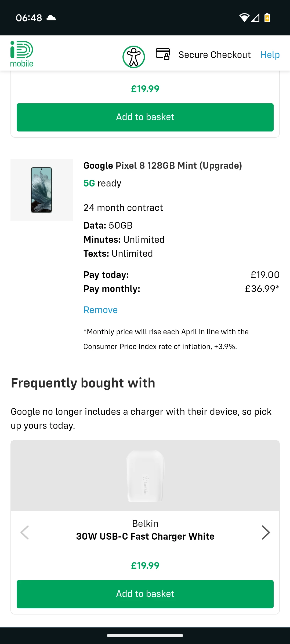Go to the previous accessory with left chevron
The height and width of the screenshot is (644, 290).
tap(25, 532)
